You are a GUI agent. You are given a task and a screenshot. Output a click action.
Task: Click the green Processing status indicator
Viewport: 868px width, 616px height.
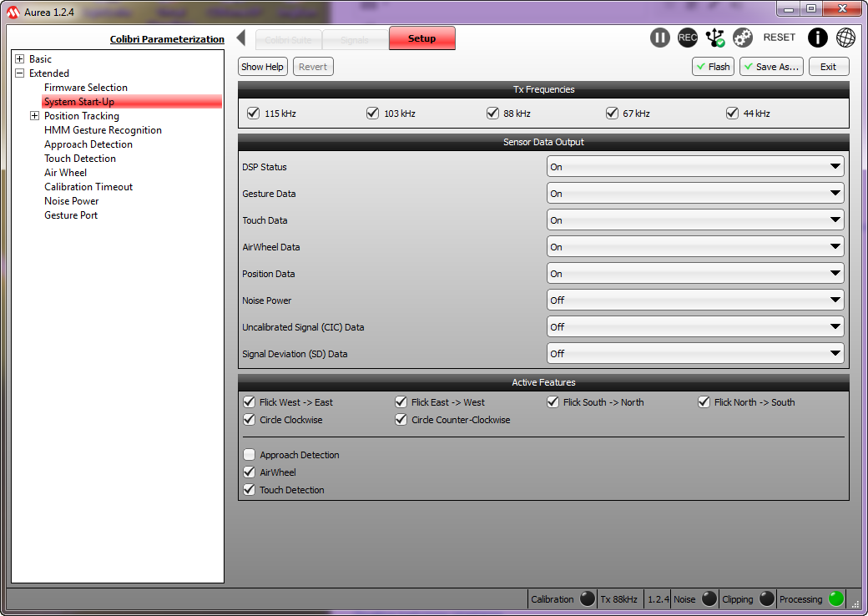(x=836, y=598)
